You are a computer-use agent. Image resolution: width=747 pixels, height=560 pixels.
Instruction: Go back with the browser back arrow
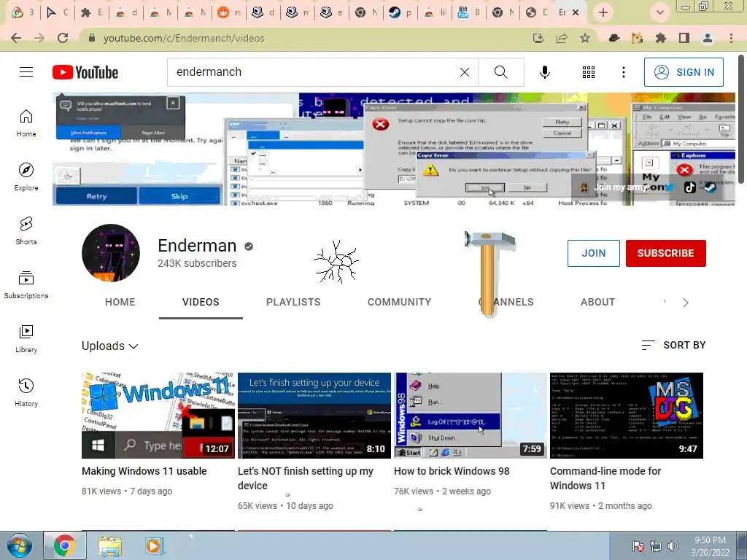click(x=16, y=38)
